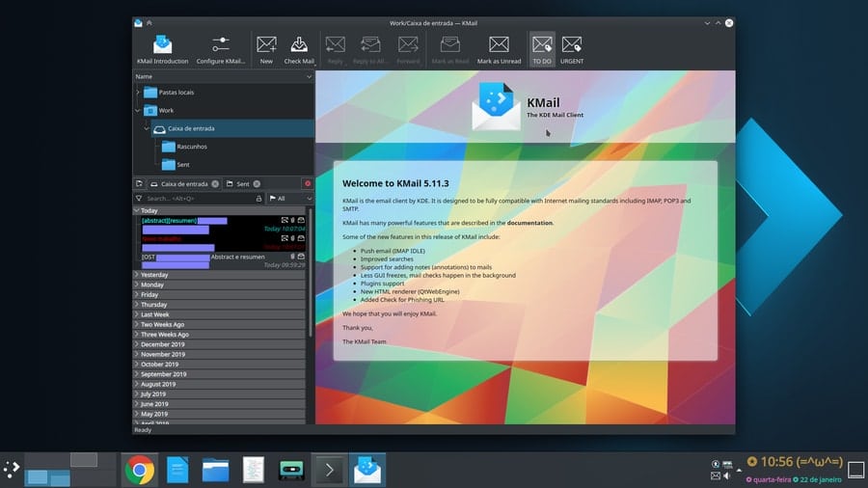Click the volume icon in system tray
The width and height of the screenshot is (868, 488).
(x=727, y=475)
